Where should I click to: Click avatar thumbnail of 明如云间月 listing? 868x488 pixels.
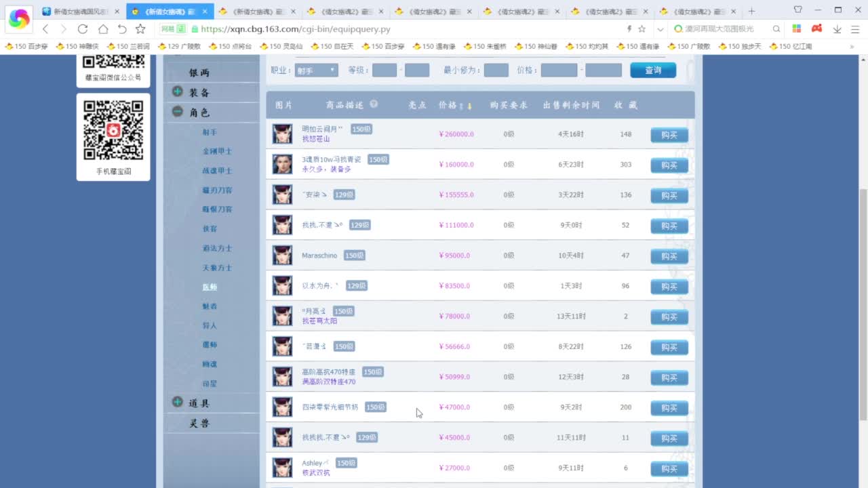282,134
